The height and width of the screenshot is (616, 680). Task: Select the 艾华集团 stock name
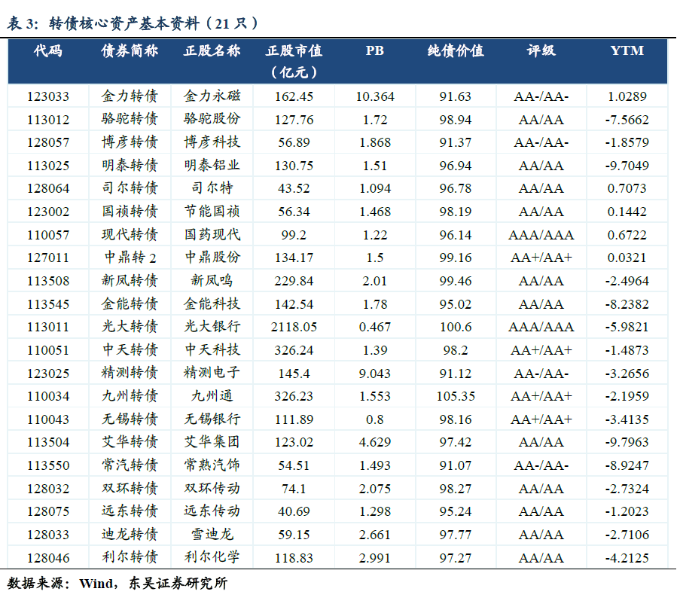click(212, 441)
